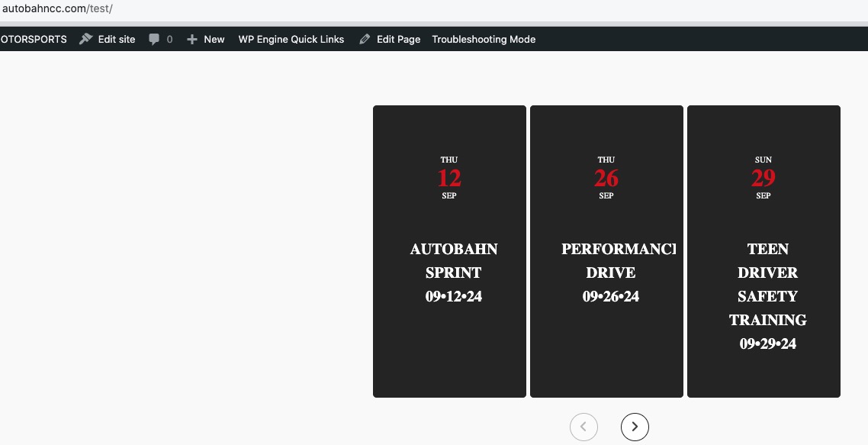Viewport: 868px width, 445px height.
Task: Open Teen Driver Safety Training event card
Action: pyautogui.click(x=764, y=251)
